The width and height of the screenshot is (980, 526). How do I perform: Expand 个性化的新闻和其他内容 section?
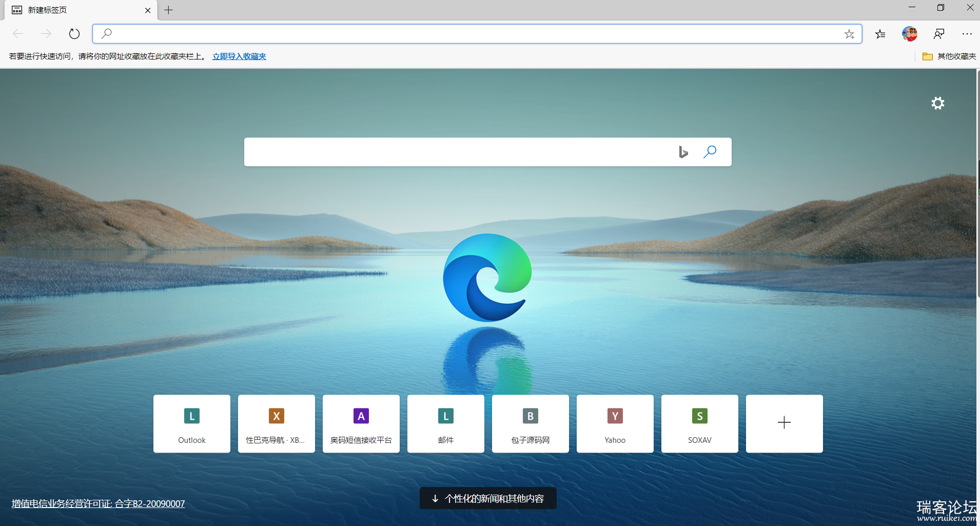pyautogui.click(x=488, y=498)
